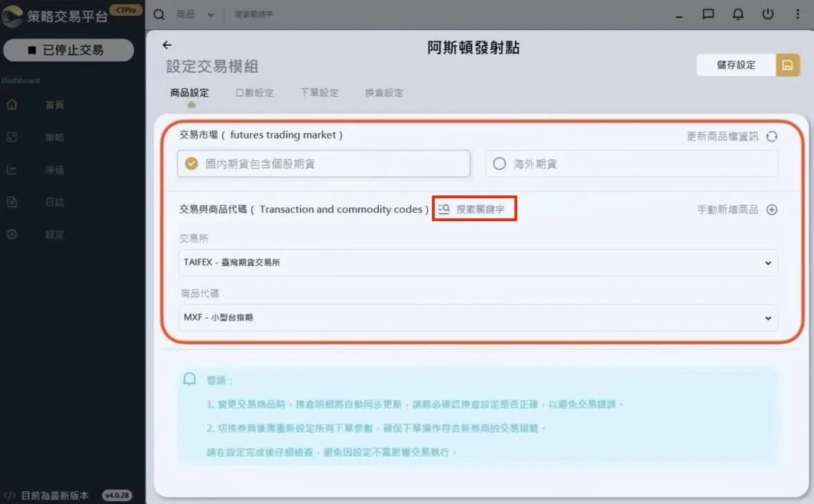Click the back arrow above 設定交易模組
Viewport: 814px width, 504px height.
tap(166, 44)
